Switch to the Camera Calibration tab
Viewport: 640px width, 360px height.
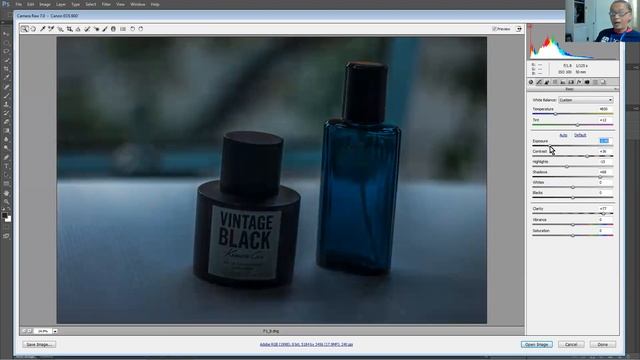pos(587,82)
